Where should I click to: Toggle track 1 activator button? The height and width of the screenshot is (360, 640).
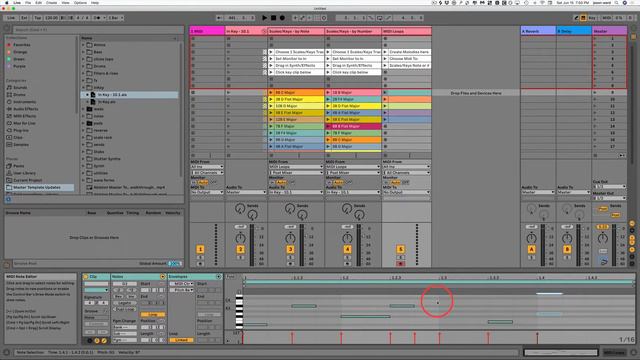[200, 249]
